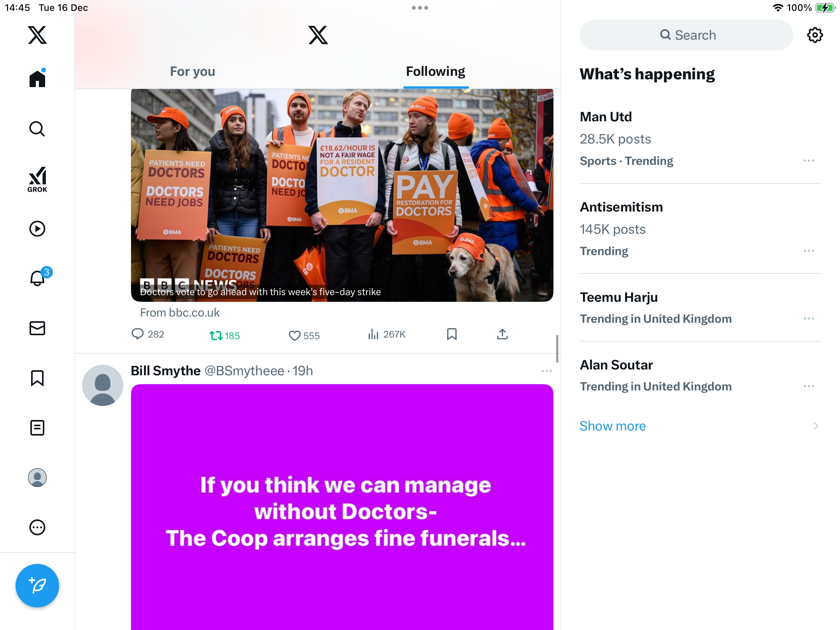Click Show more trends link
The image size is (840, 630).
[612, 426]
